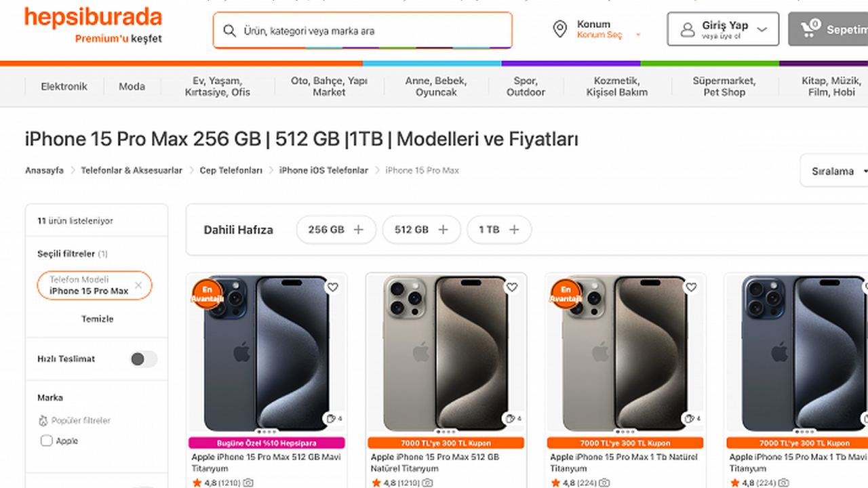This screenshot has width=868, height=488.
Task: Open the Moda category menu
Action: (x=132, y=87)
